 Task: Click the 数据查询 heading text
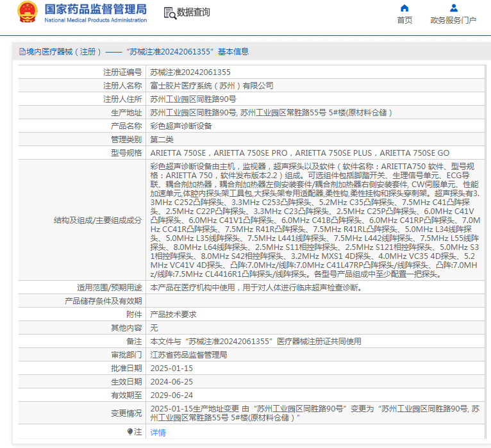point(193,12)
